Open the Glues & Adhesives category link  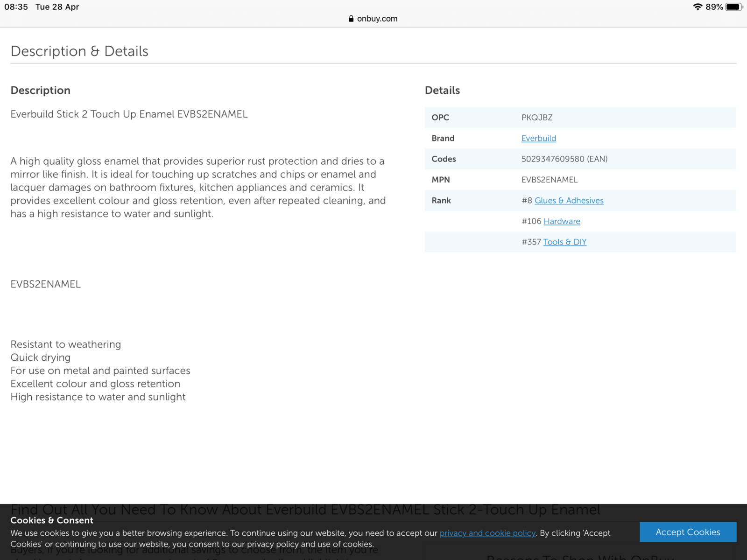tap(569, 201)
